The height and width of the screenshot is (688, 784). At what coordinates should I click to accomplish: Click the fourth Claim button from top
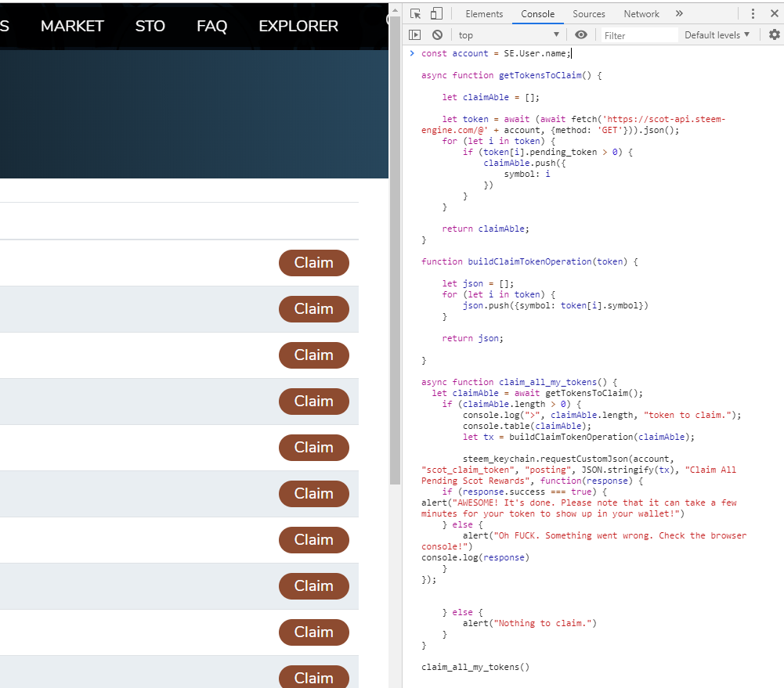[314, 402]
